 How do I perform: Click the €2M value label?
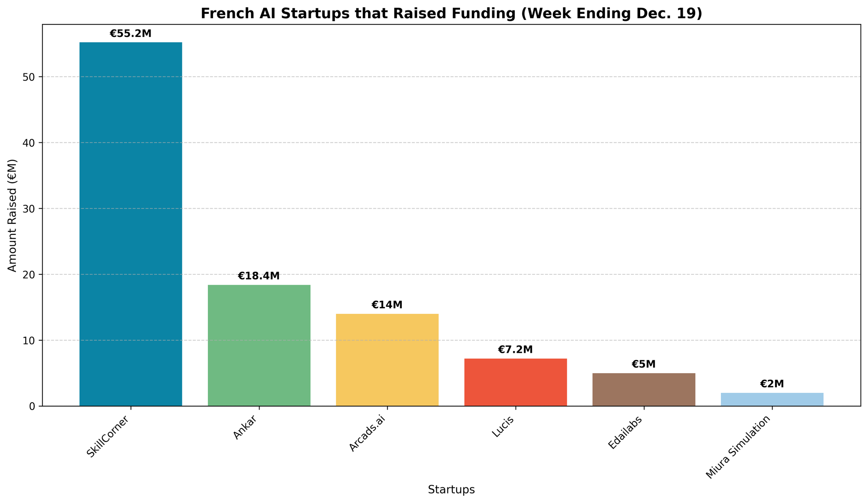click(x=772, y=384)
